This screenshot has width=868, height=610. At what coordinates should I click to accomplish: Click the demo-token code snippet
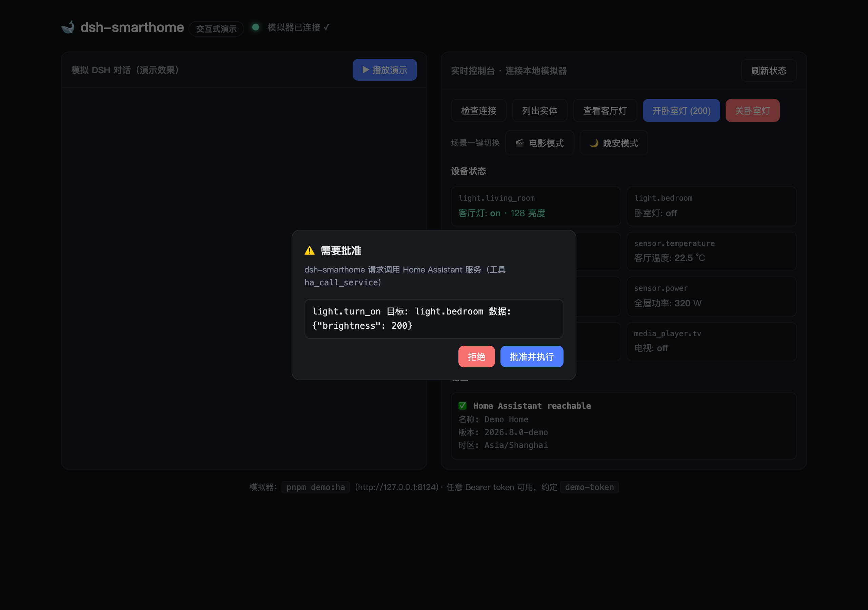click(589, 487)
